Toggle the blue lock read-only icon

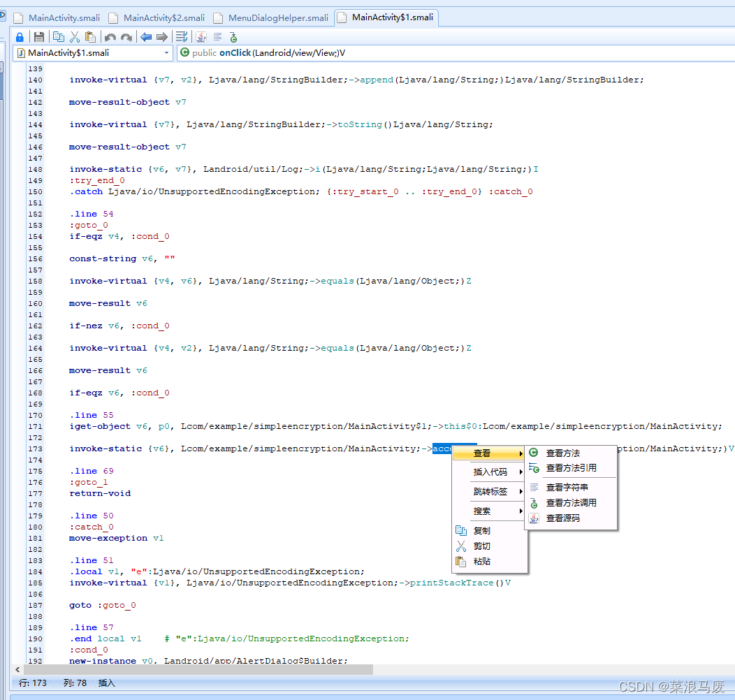click(x=20, y=37)
